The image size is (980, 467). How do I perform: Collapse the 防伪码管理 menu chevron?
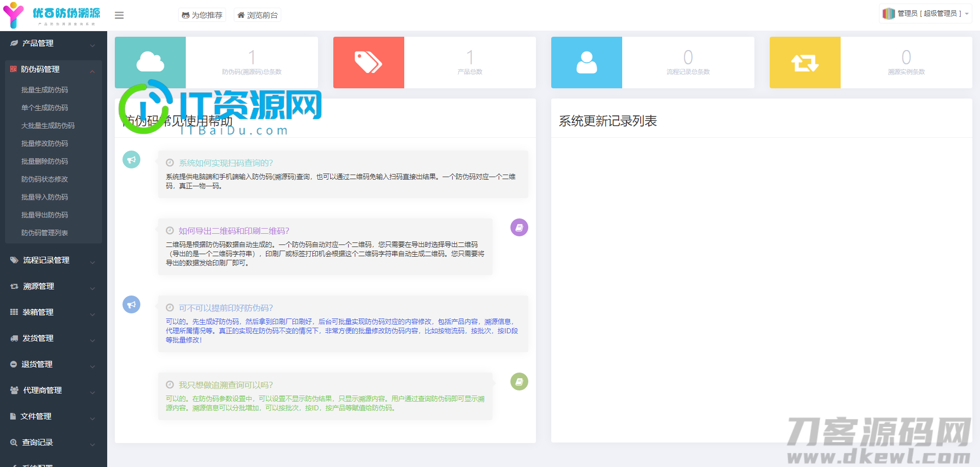click(x=92, y=71)
